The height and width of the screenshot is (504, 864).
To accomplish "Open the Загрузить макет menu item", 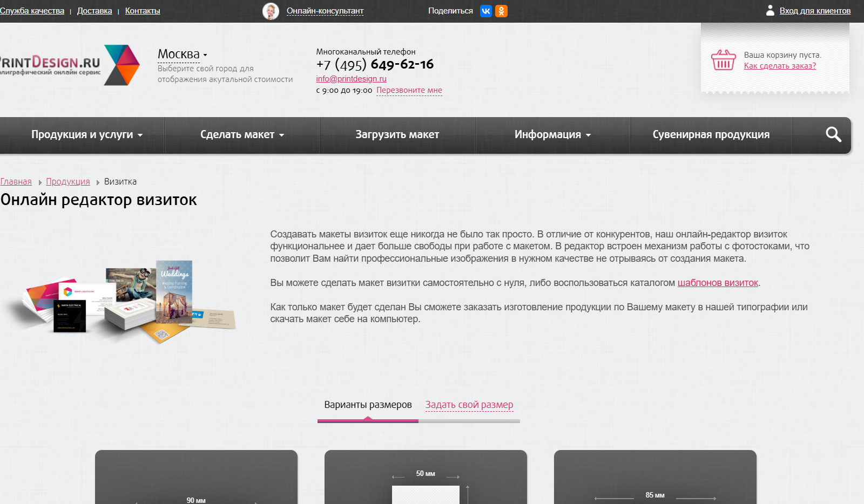I will point(397,135).
